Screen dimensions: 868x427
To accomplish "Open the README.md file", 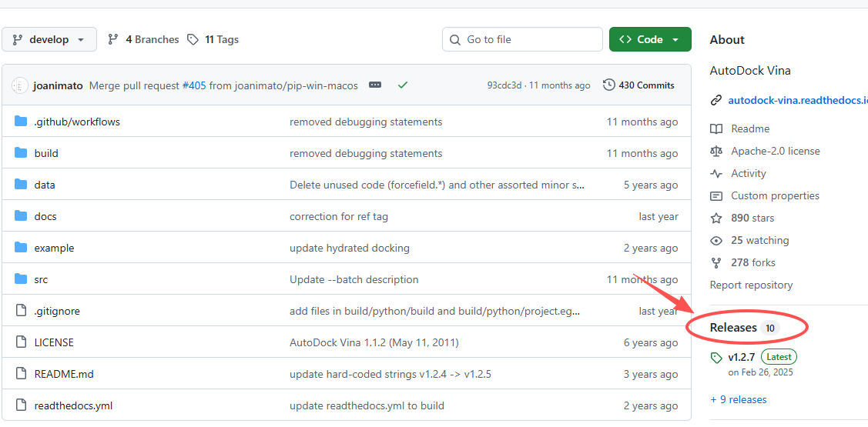I will coord(64,374).
